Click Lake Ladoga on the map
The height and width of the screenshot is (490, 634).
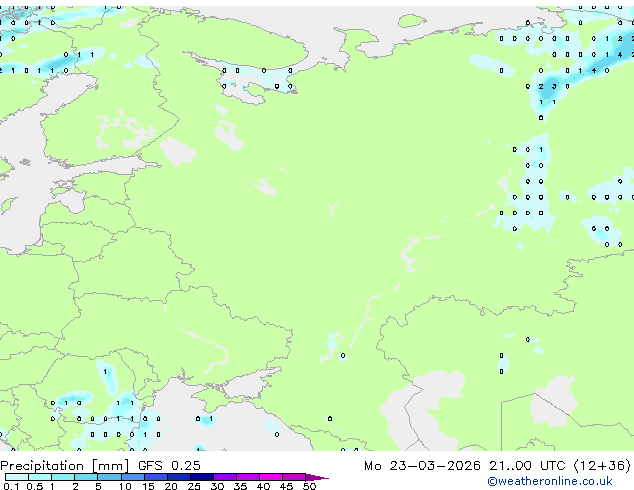point(178,152)
